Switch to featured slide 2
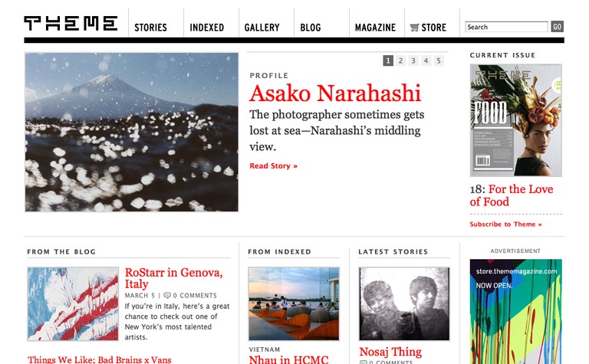The image size is (589, 364). coord(401,61)
